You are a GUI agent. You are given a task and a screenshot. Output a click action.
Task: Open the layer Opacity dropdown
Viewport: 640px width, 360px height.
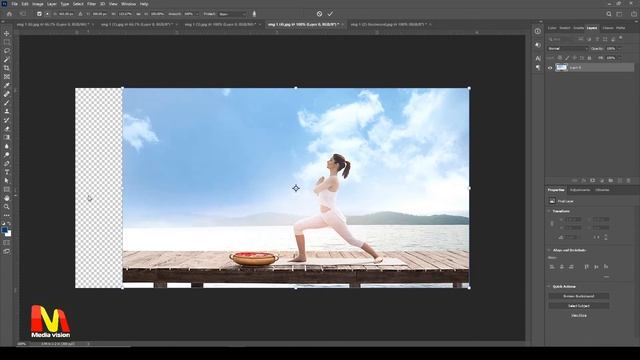coord(619,49)
